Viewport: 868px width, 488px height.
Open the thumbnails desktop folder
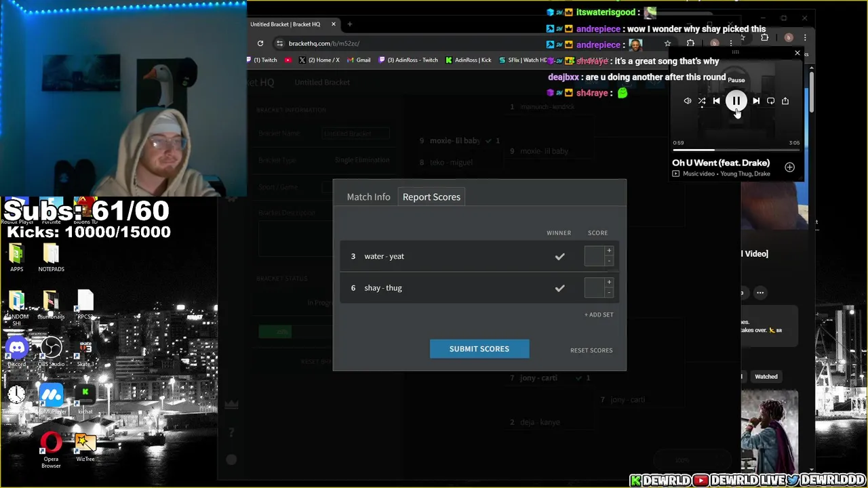(x=51, y=305)
